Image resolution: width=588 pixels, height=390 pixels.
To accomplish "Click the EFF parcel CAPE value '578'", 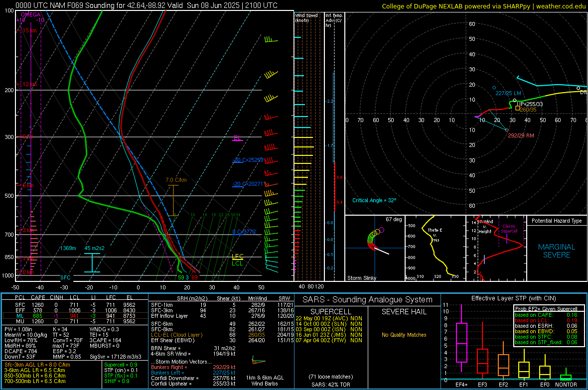I will point(37,310).
